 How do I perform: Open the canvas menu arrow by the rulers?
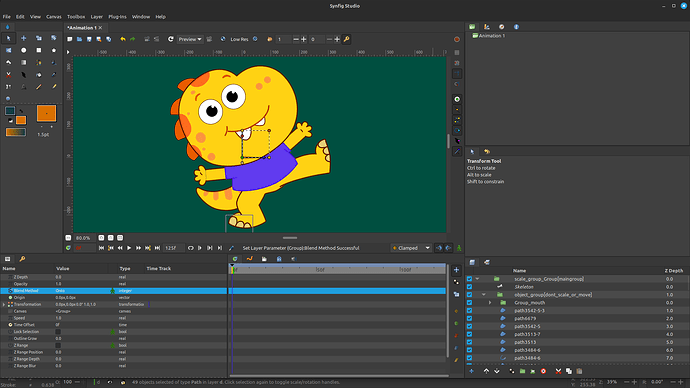tap(68, 52)
